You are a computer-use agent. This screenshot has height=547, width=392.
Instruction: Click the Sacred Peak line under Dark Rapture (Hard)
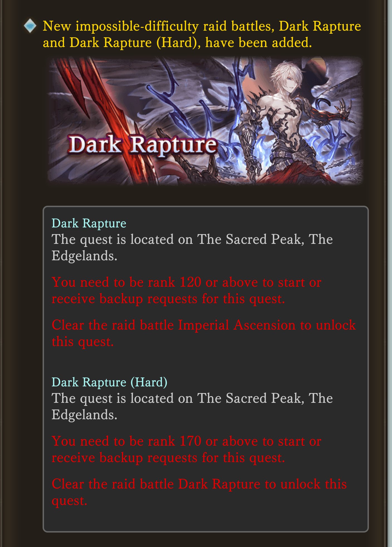(x=192, y=406)
